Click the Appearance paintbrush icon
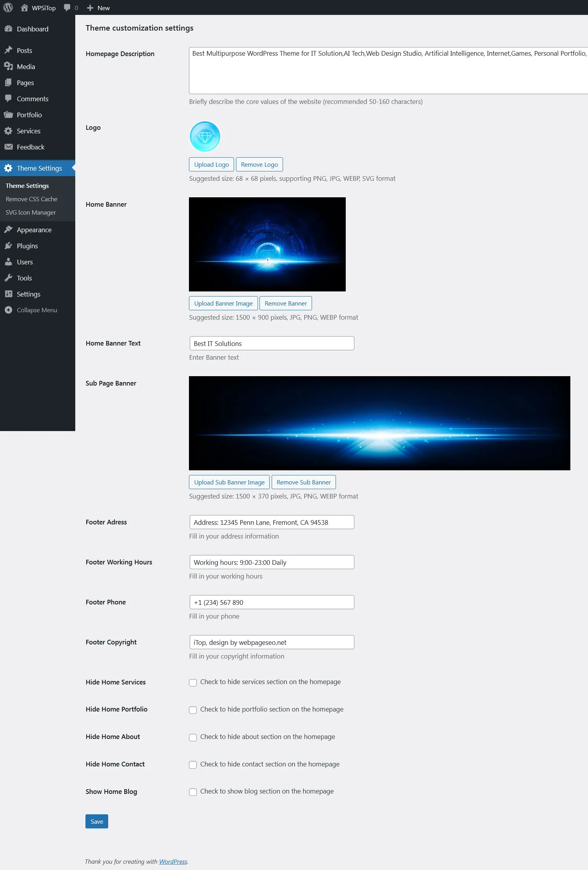The width and height of the screenshot is (588, 870). (8, 229)
